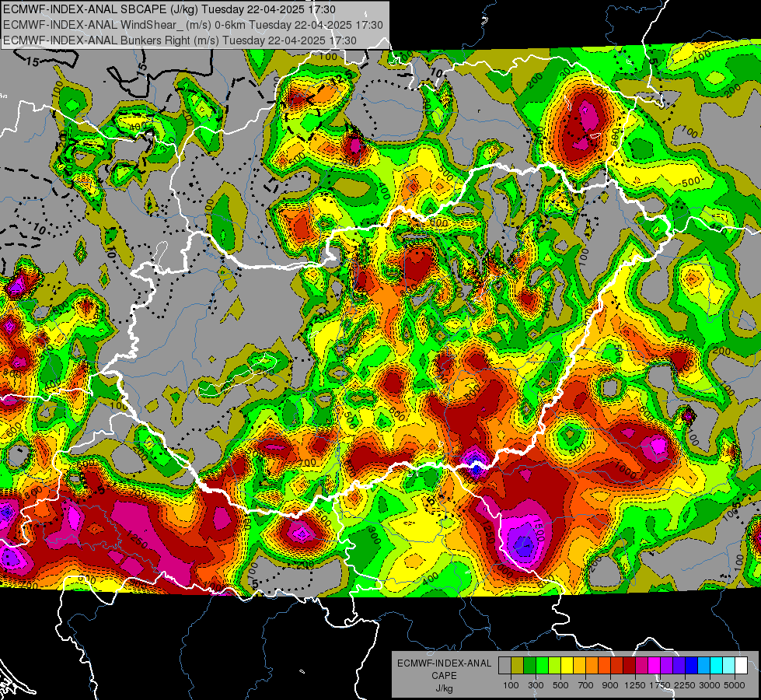The width and height of the screenshot is (761, 700).
Task: Click the 5000 value under legend bar
Action: (735, 685)
